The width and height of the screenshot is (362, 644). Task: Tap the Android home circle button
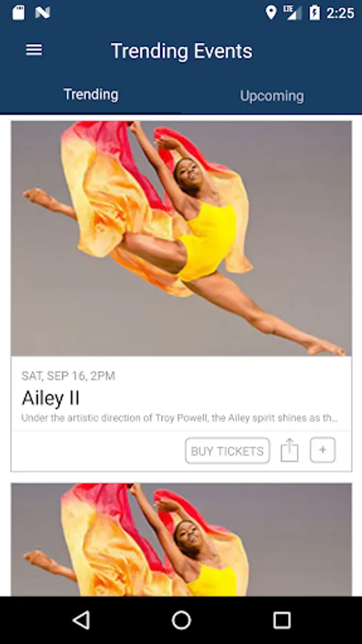click(x=181, y=620)
